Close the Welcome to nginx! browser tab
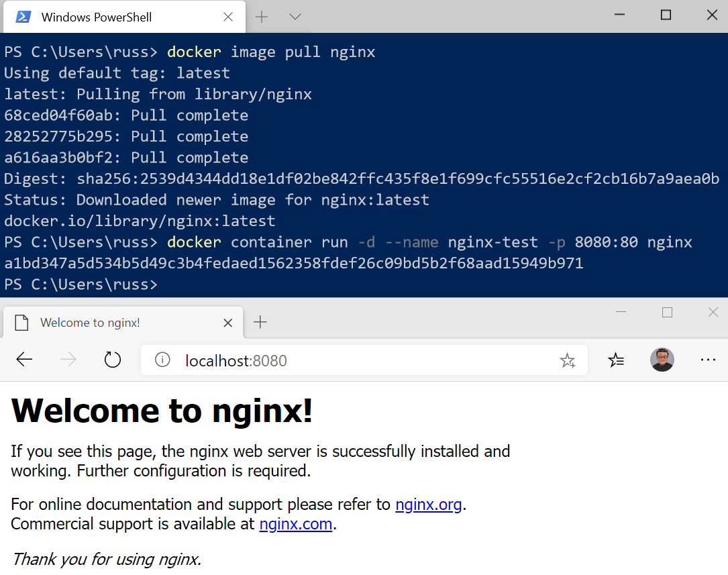Image resolution: width=728 pixels, height=575 pixels. click(228, 323)
